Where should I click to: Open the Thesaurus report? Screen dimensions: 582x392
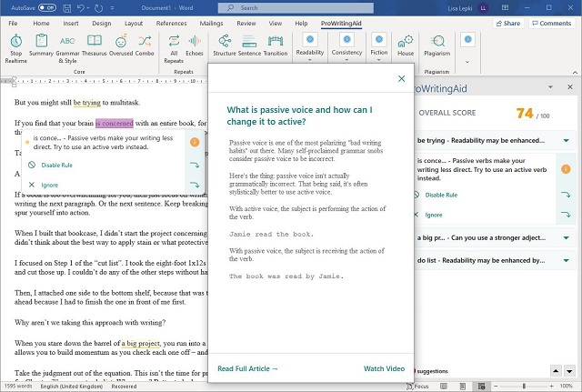tap(95, 45)
